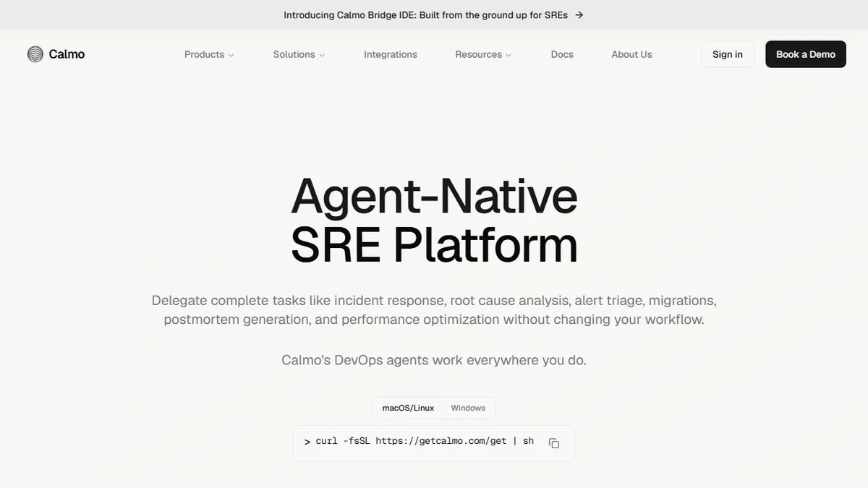The width and height of the screenshot is (868, 488).
Task: Select the macOS/Linux install tab
Action: pyautogui.click(x=408, y=408)
